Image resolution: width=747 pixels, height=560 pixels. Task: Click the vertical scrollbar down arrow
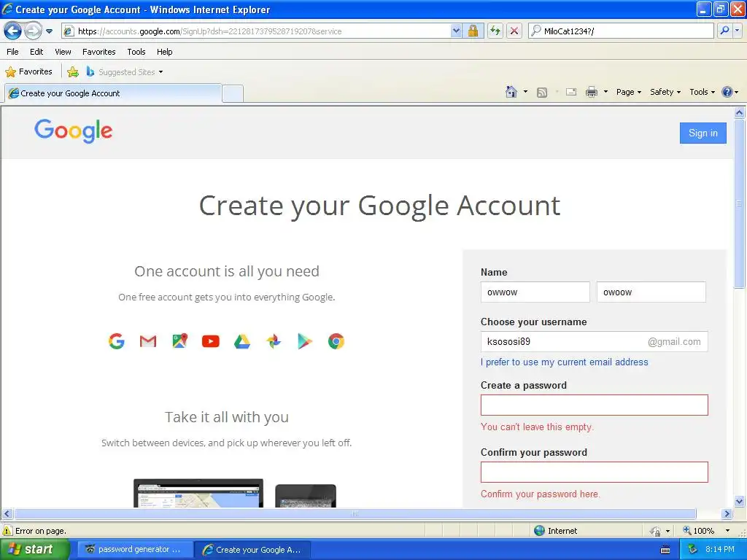[x=740, y=501]
